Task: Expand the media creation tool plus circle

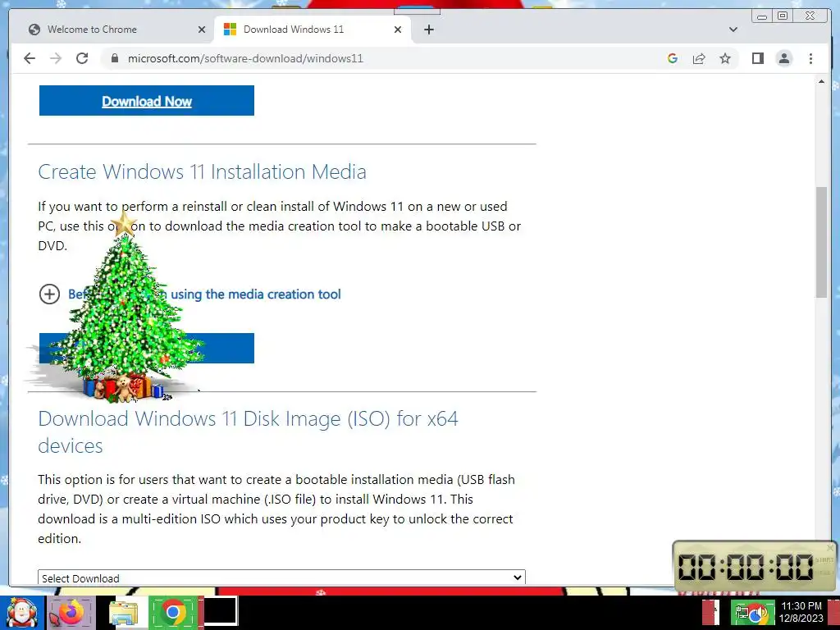Action: point(49,294)
